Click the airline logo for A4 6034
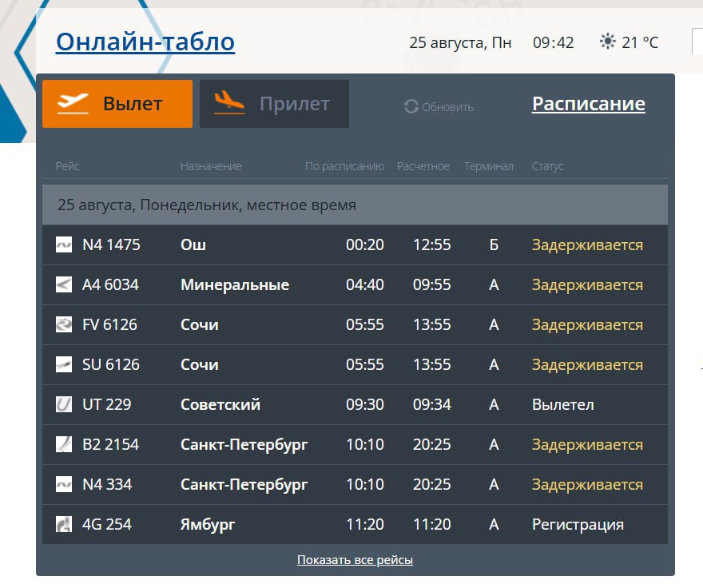Image resolution: width=703 pixels, height=588 pixels. (x=64, y=284)
